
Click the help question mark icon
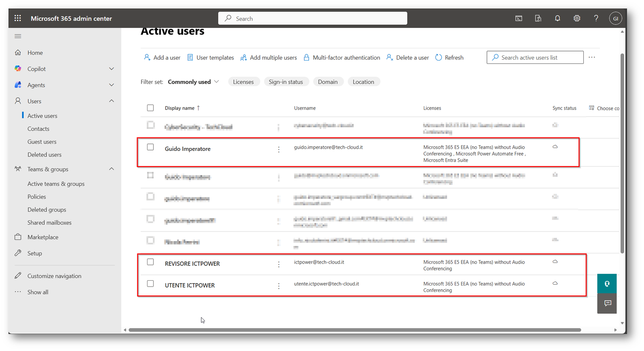596,18
